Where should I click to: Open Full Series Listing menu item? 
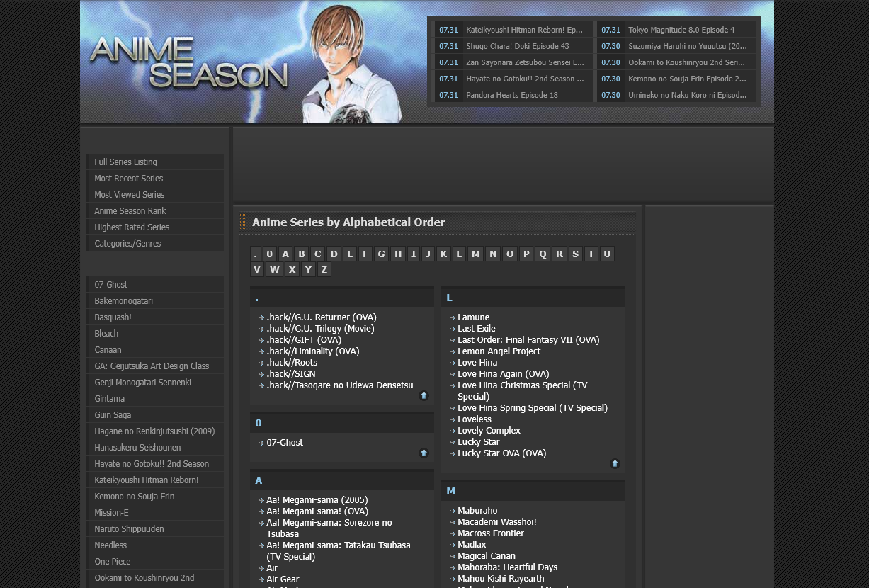(154, 162)
